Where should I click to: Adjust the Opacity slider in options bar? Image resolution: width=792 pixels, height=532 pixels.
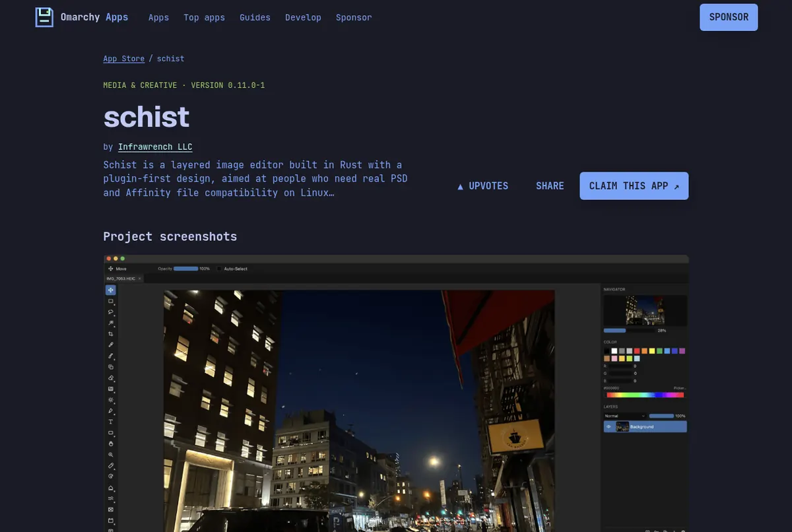coord(186,269)
